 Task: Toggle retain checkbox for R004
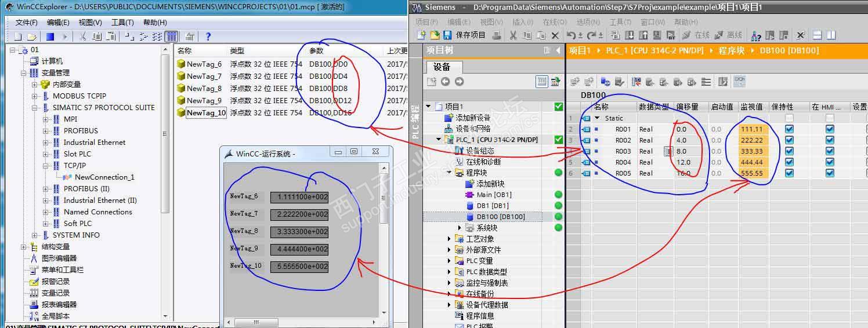pos(789,162)
